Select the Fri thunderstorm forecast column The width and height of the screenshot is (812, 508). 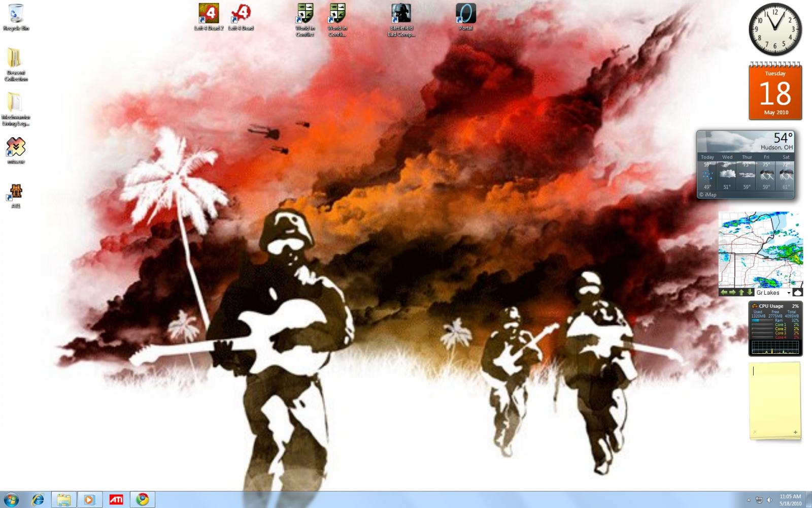(766, 173)
